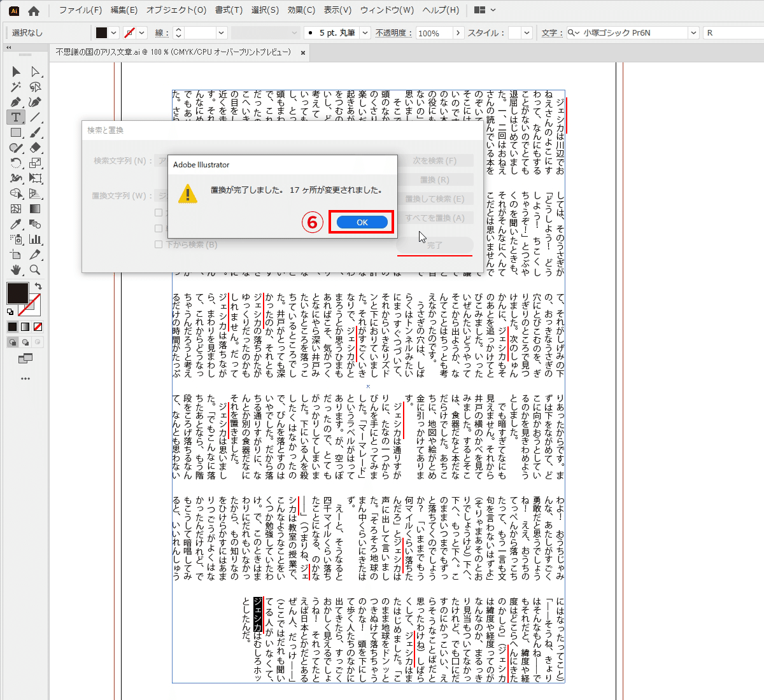This screenshot has width=764, height=700.
Task: Select the Perspective Grid tool
Action: tap(35, 193)
